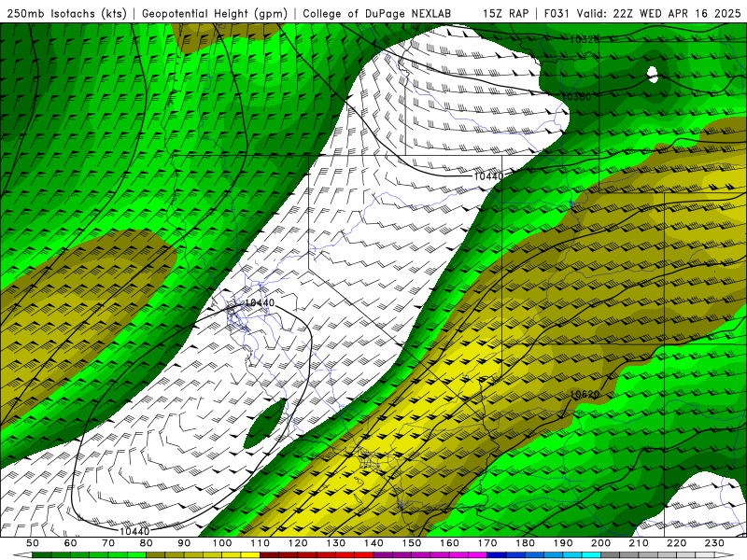Click the 10440 label inside the closed-loop contour
The image size is (747, 560).
coord(260,302)
